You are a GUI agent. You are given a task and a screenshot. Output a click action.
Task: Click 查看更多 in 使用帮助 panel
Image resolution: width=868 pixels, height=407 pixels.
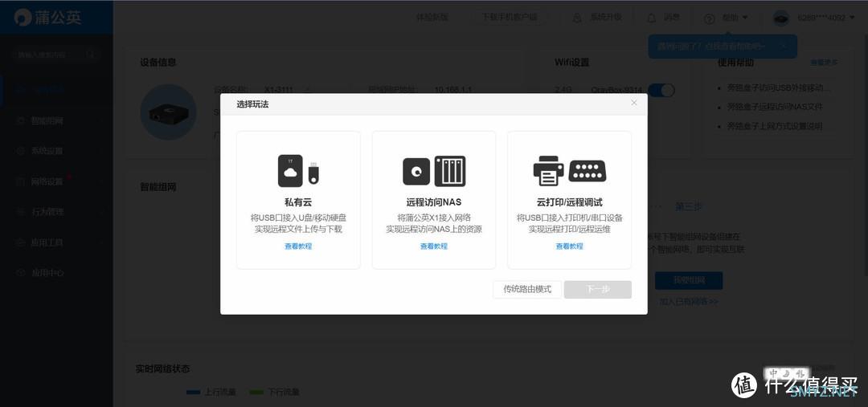[x=824, y=63]
